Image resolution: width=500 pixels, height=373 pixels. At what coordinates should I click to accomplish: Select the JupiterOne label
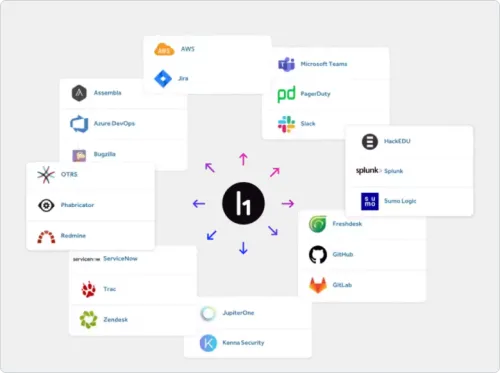click(238, 313)
